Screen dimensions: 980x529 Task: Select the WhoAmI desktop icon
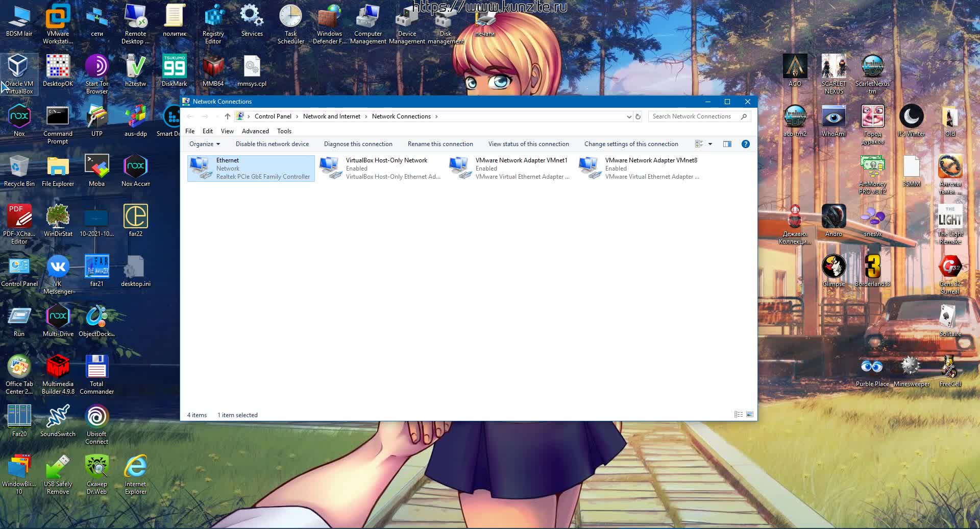(x=834, y=121)
